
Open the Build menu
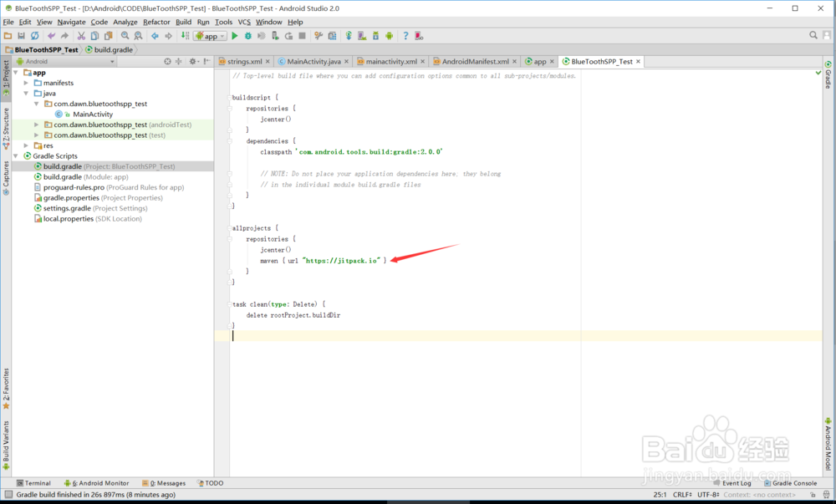click(183, 22)
